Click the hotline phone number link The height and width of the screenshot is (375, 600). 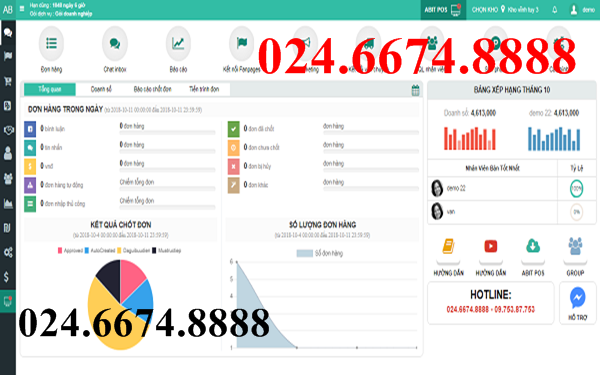(491, 309)
